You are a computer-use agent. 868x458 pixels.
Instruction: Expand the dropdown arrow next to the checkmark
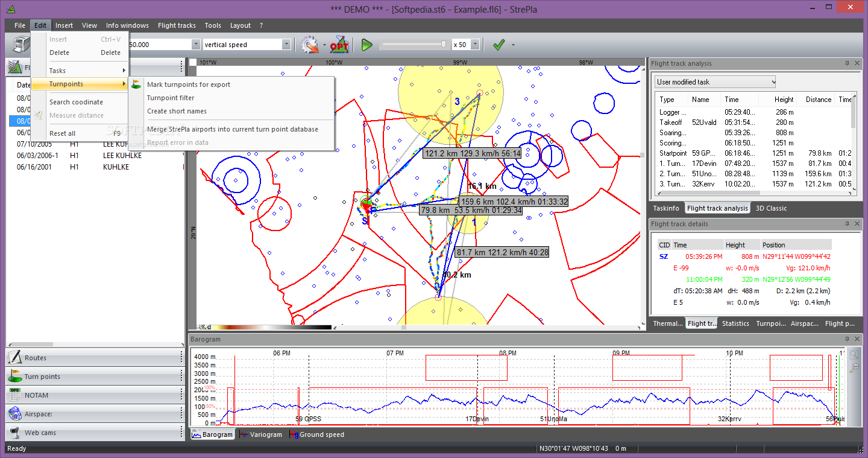pos(513,45)
